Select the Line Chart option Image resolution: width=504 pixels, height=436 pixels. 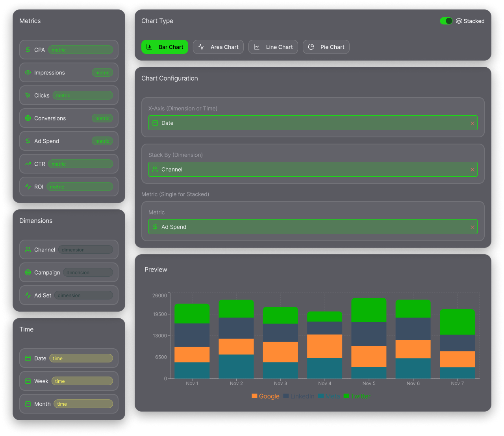[273, 47]
